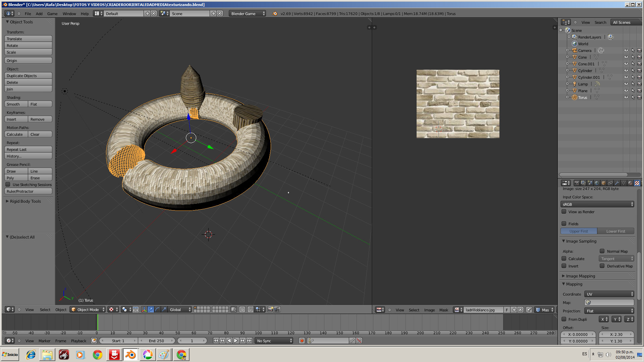Open the Render camera properties tab
The height and width of the screenshot is (362, 644).
pyautogui.click(x=577, y=183)
